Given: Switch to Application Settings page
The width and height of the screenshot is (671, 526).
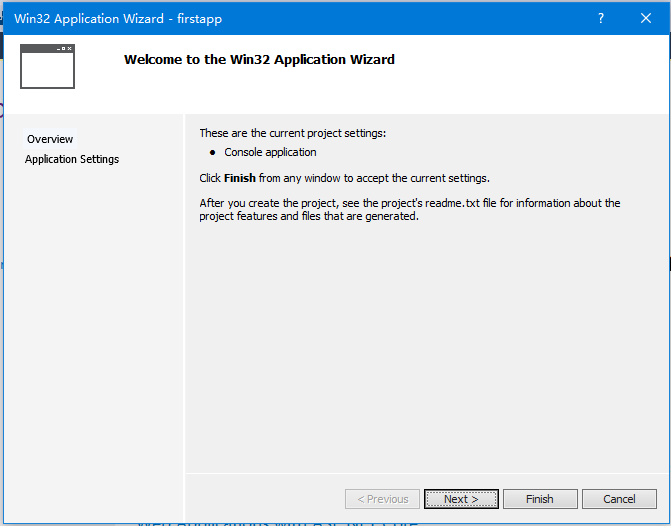Looking at the screenshot, I should click(72, 159).
